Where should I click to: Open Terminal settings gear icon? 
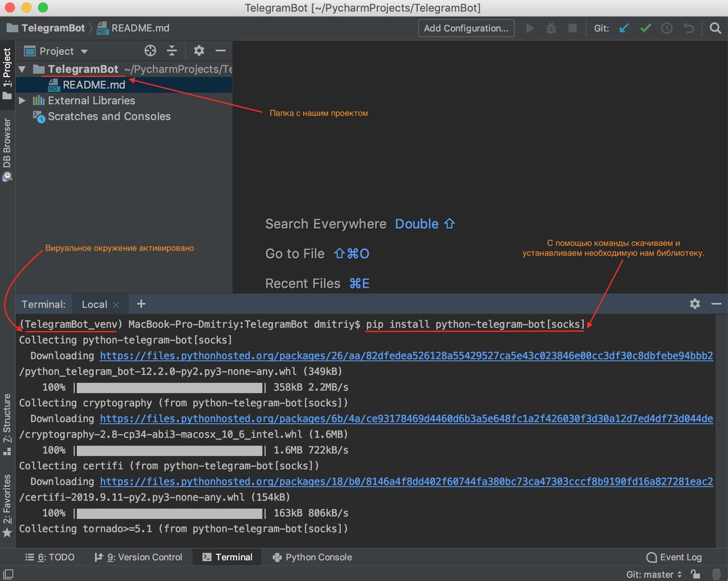click(x=695, y=304)
